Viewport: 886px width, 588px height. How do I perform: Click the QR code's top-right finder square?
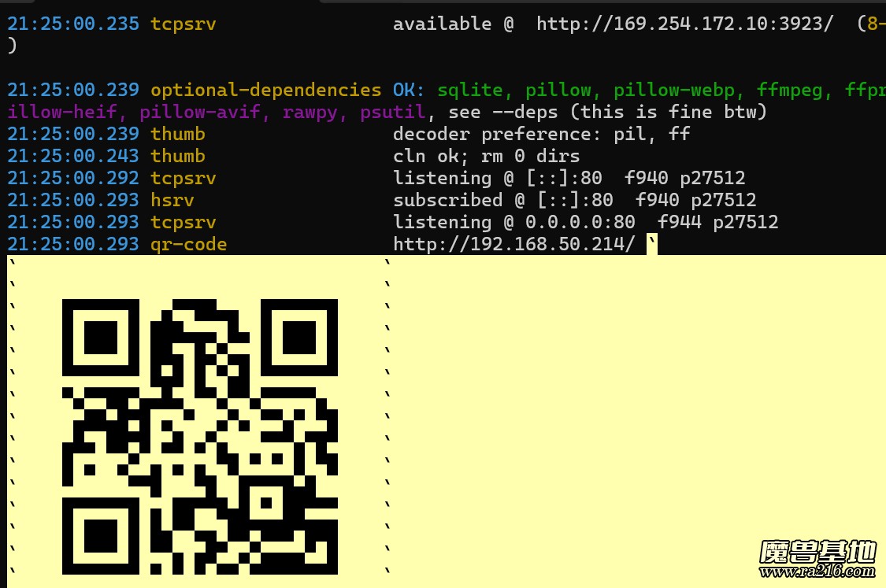coord(298,338)
